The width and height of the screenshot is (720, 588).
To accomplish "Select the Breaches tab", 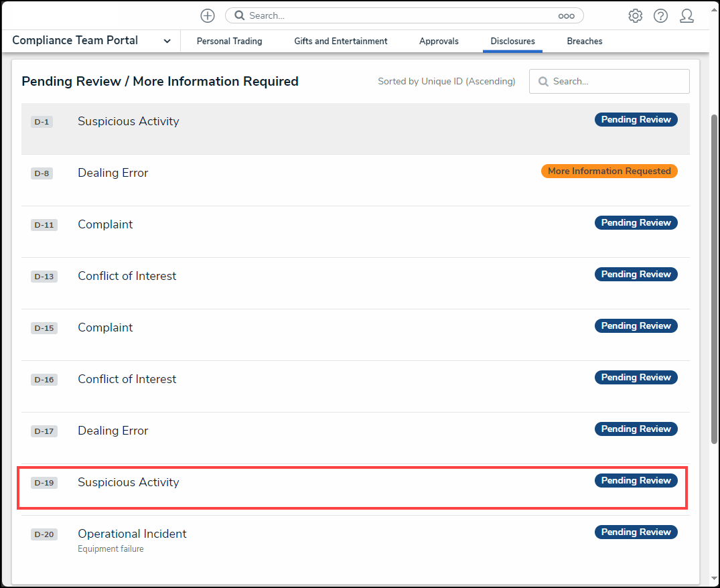I will 584,42.
